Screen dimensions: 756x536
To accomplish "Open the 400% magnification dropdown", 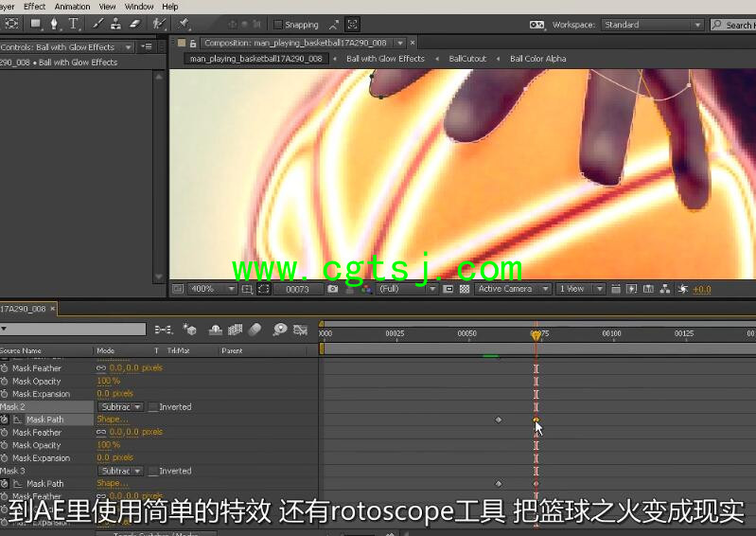I will click(x=212, y=289).
